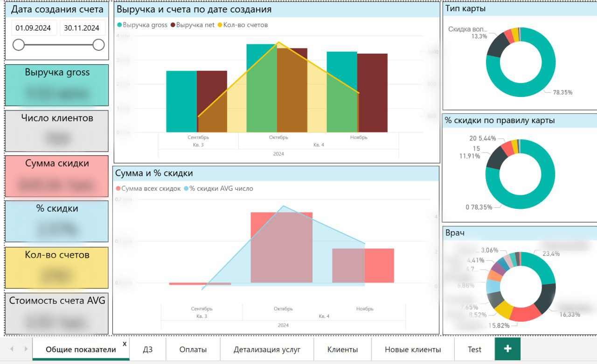The width and height of the screenshot is (597, 364).
Task: Select the Сумма всех скидок legend marker
Action: point(118,189)
